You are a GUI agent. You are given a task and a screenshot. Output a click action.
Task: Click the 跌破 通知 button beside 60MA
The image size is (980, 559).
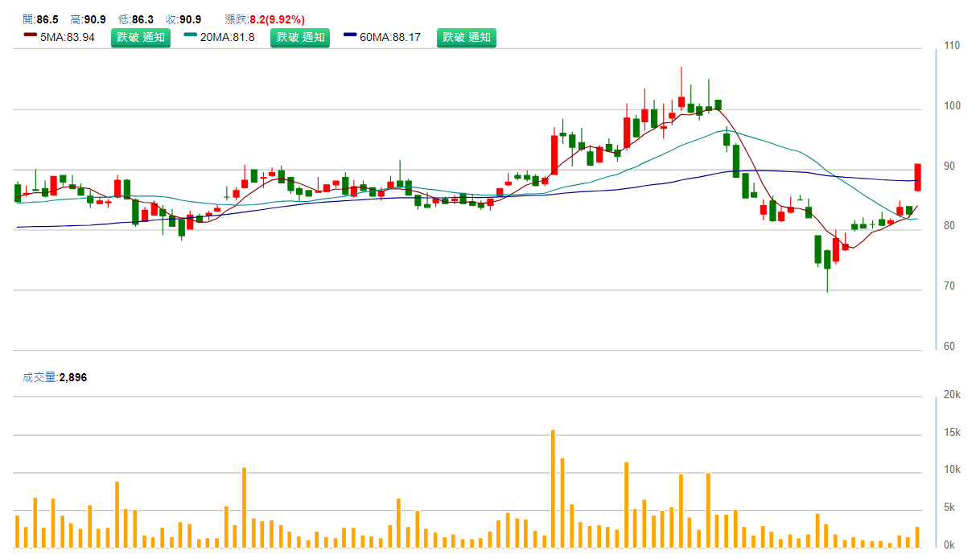point(467,37)
